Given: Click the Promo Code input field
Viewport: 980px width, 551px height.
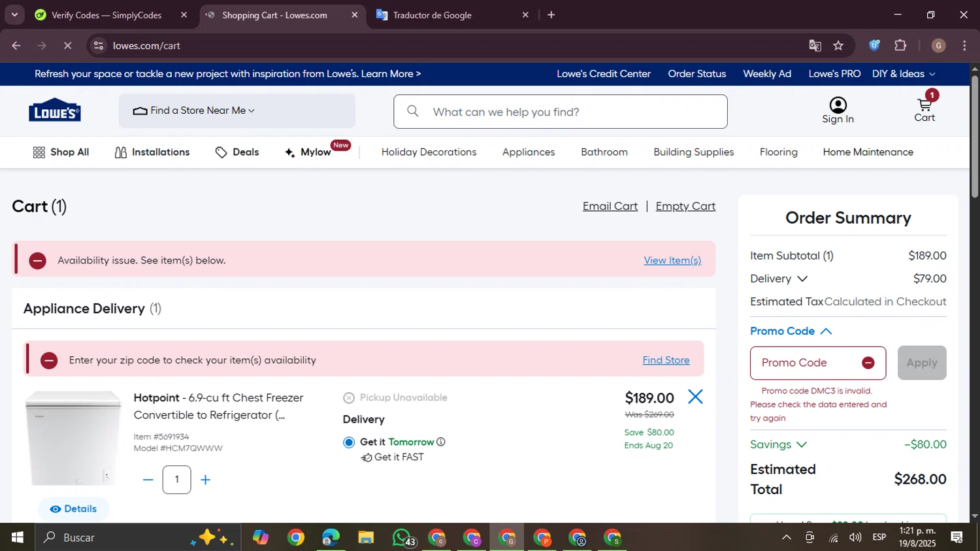Looking at the screenshot, I should point(818,363).
